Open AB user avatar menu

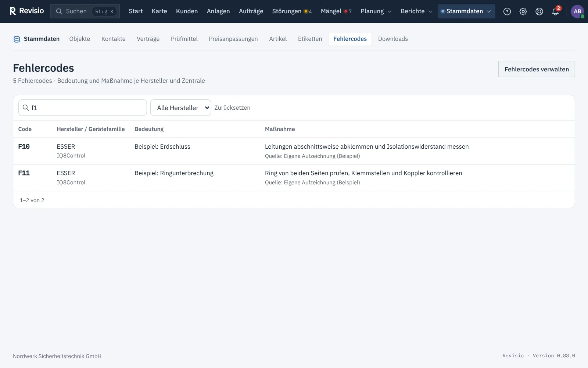pos(577,11)
